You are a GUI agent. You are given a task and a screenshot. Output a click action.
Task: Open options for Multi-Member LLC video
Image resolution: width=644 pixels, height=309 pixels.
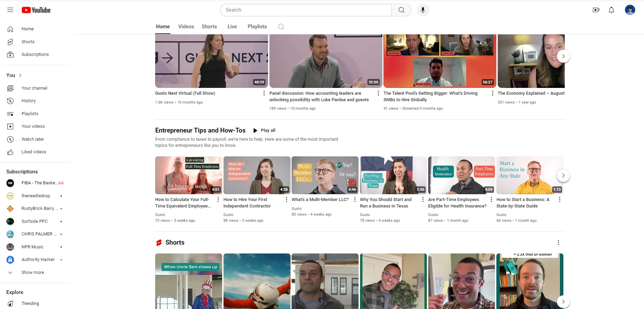pos(354,199)
